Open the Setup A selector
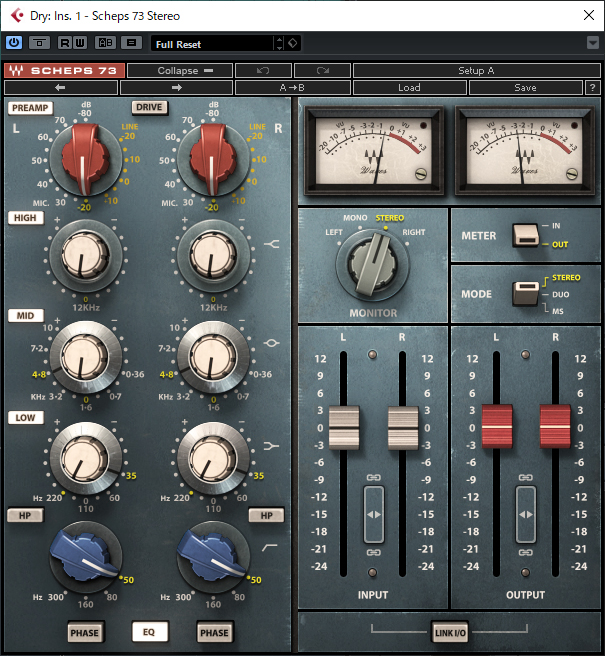Screen dimensions: 605x656 477,71
